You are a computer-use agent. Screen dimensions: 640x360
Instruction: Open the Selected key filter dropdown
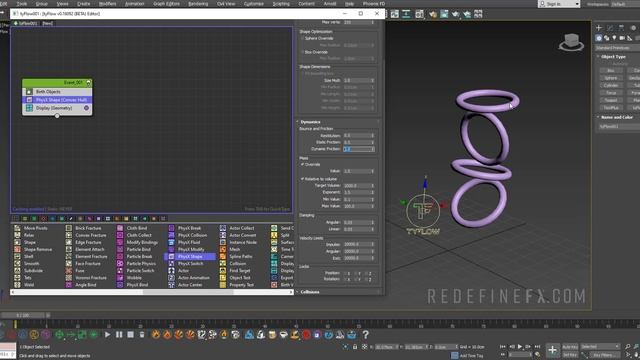(600, 347)
